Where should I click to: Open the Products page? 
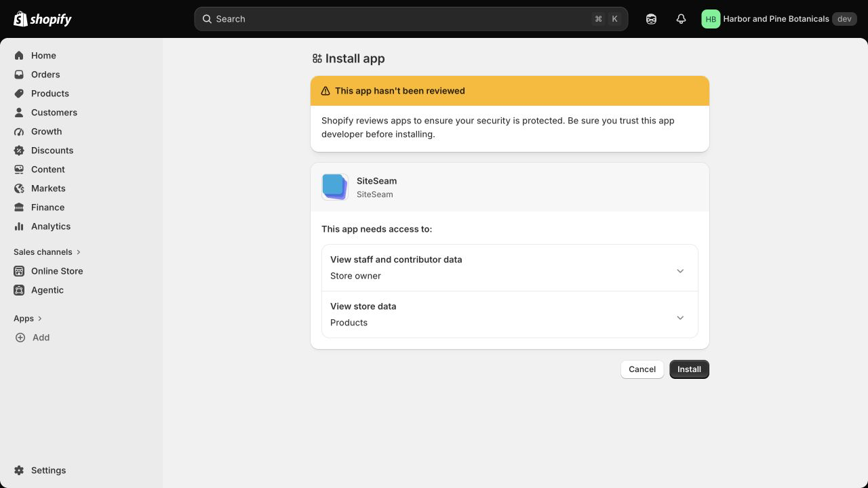[x=81, y=94]
